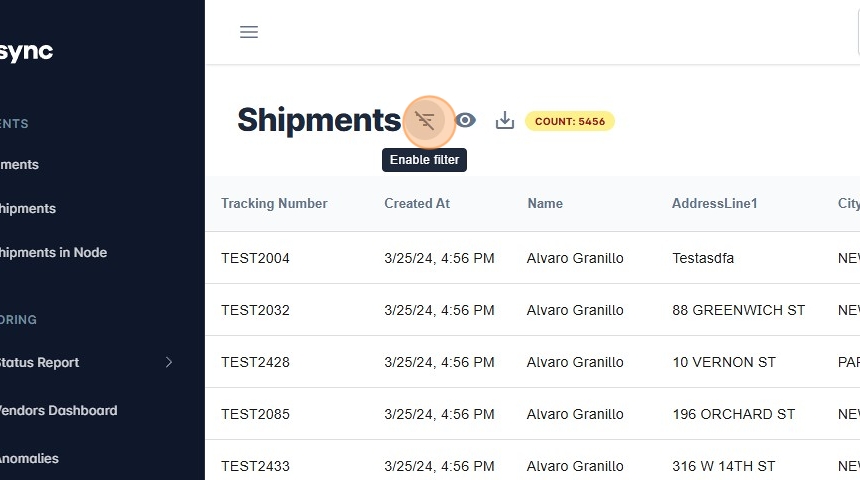Image resolution: width=860 pixels, height=480 pixels.
Task: Click the 88 GREENWICH ST address cell
Action: (x=738, y=310)
